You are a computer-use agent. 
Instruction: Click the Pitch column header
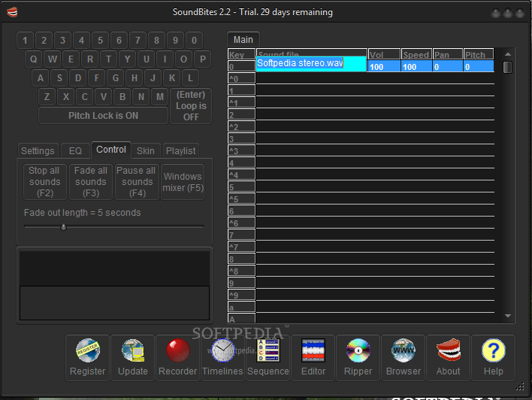point(479,54)
